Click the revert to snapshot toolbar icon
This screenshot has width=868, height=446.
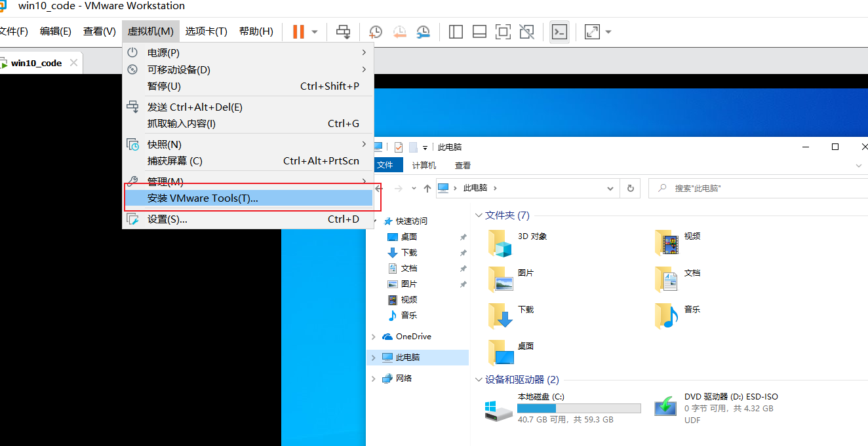click(x=399, y=31)
